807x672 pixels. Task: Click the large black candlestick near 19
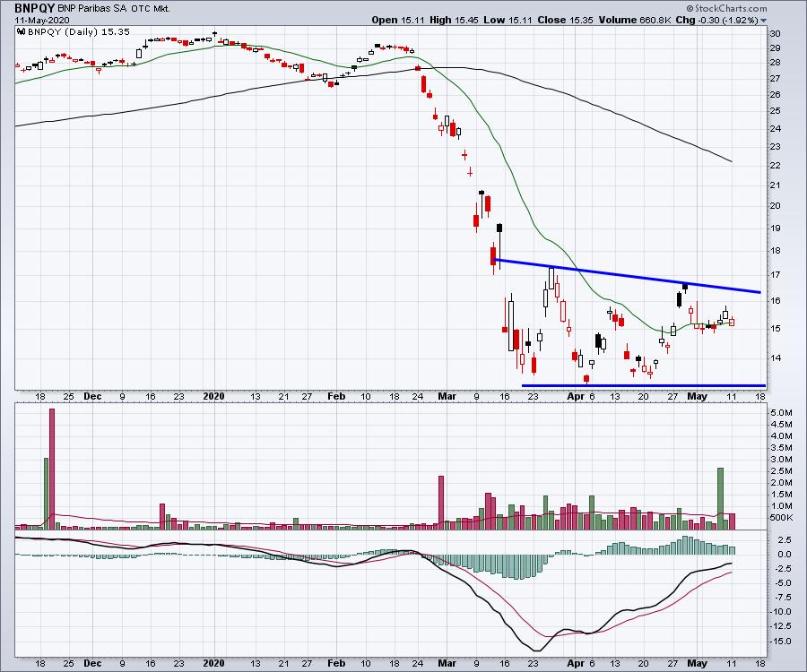[499, 230]
